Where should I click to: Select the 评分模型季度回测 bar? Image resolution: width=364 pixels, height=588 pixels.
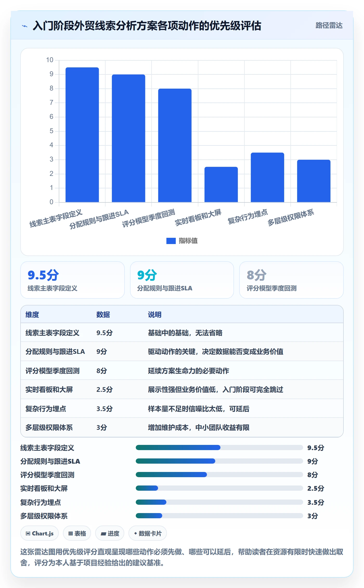click(x=175, y=145)
